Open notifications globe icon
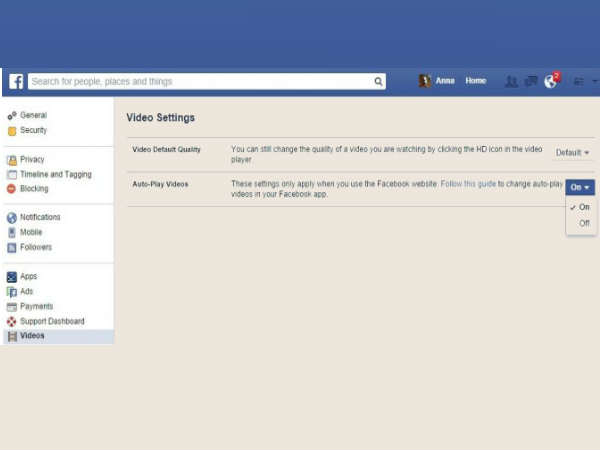 coord(550,82)
